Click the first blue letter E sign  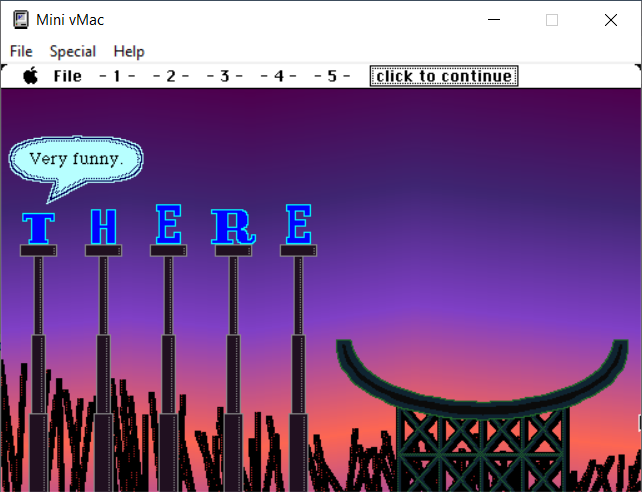pyautogui.click(x=168, y=224)
